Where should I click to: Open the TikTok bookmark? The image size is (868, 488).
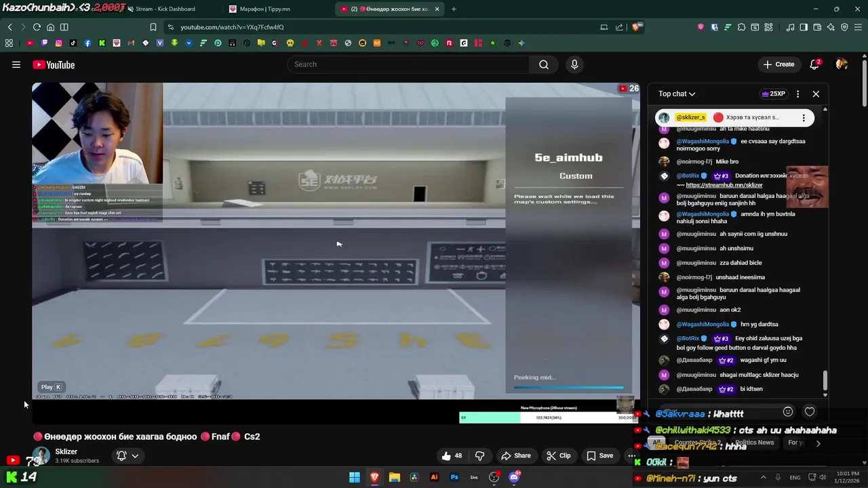click(x=73, y=43)
